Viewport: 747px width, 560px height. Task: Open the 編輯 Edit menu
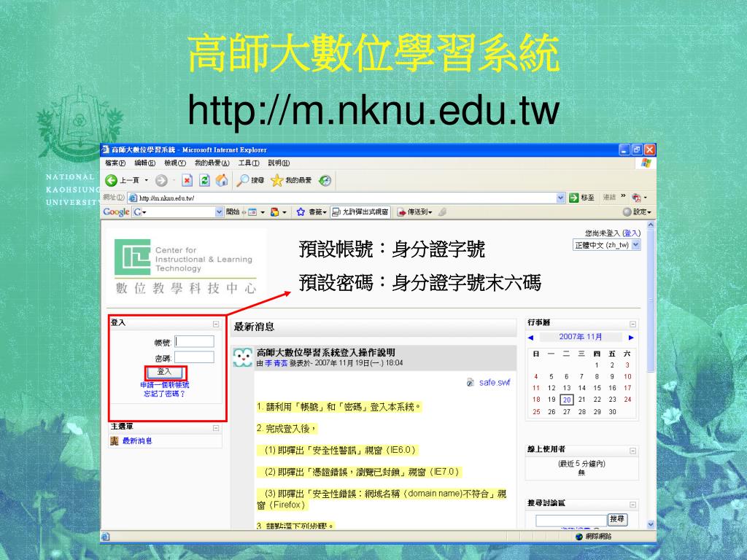tap(145, 163)
